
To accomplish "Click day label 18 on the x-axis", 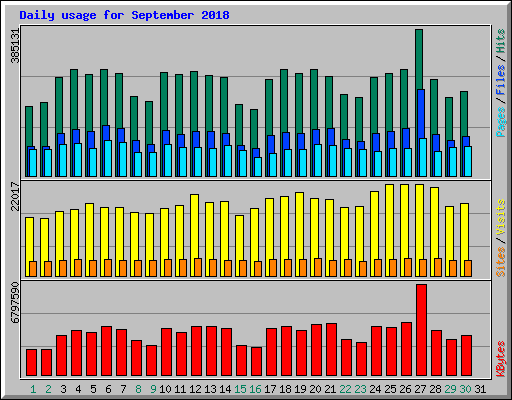I will click(285, 389).
